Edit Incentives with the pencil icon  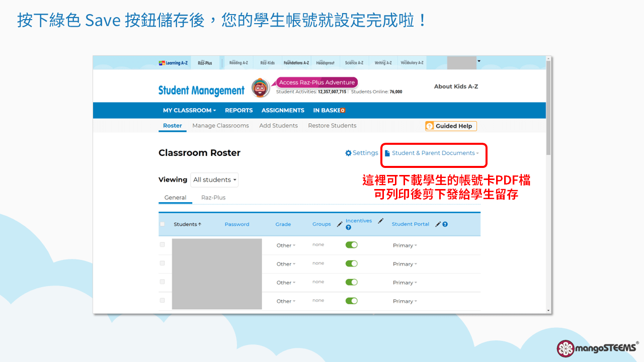[381, 221]
